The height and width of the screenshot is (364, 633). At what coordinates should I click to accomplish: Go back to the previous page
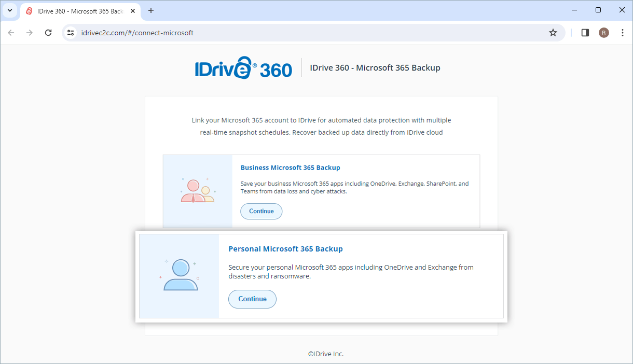tap(11, 33)
